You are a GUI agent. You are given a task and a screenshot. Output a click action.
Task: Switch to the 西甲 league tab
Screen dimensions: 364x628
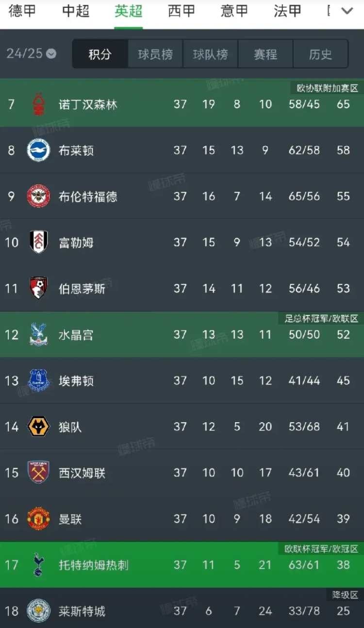pyautogui.click(x=182, y=11)
